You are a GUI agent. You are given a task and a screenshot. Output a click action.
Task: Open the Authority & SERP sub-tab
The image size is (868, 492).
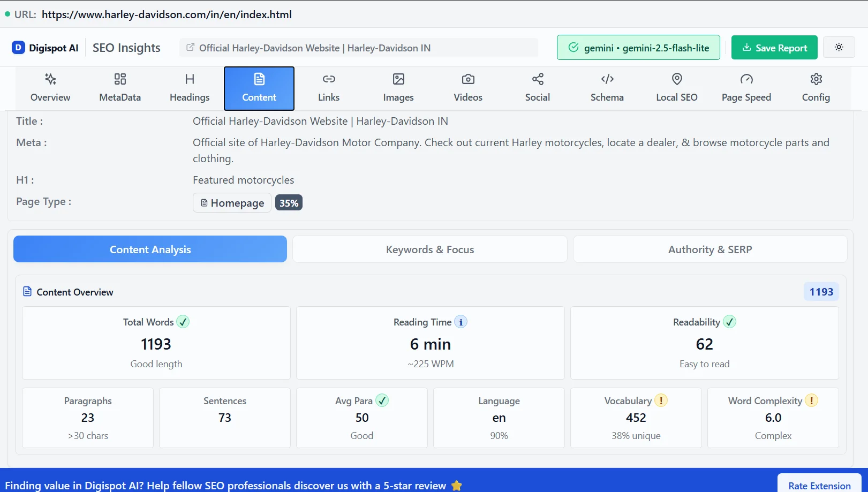point(710,249)
